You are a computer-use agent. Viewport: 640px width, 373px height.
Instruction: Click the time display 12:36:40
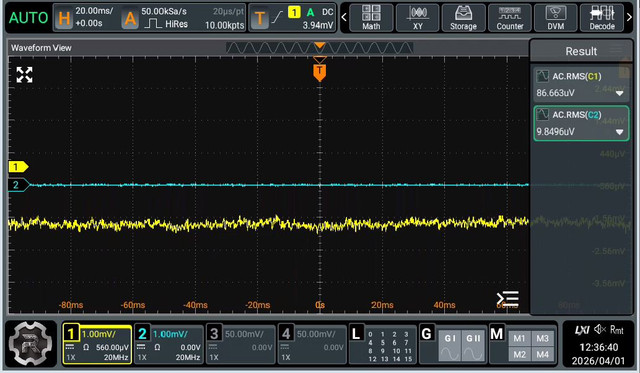point(599,347)
